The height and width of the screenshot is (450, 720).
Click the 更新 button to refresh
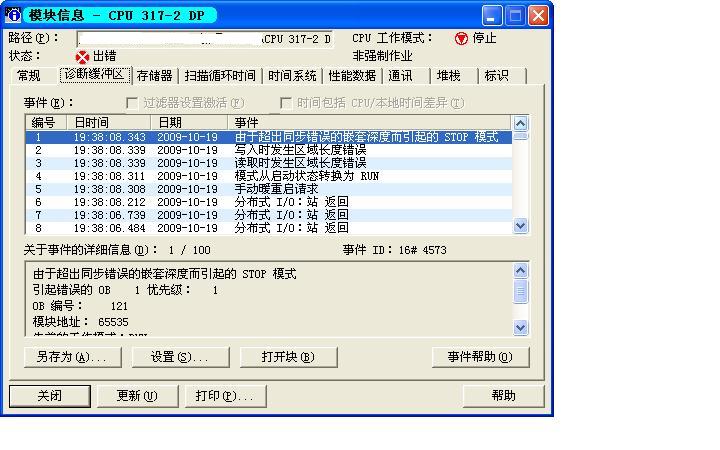coord(137,395)
